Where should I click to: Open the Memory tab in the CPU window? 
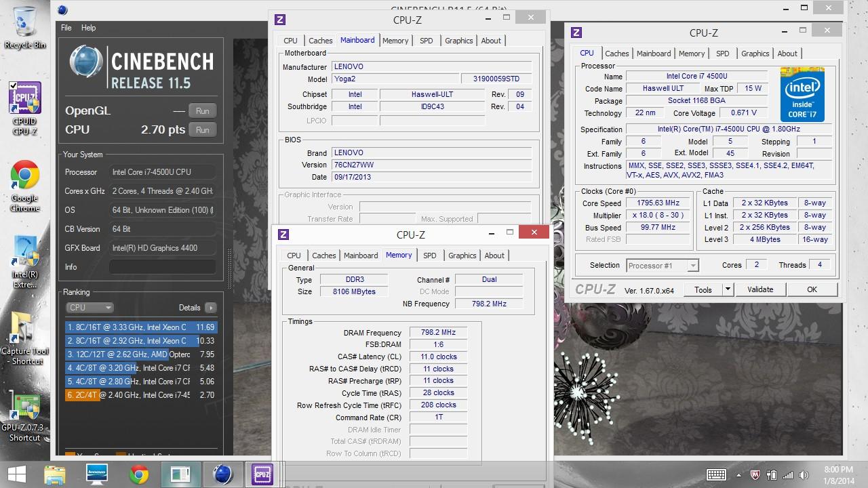click(692, 54)
